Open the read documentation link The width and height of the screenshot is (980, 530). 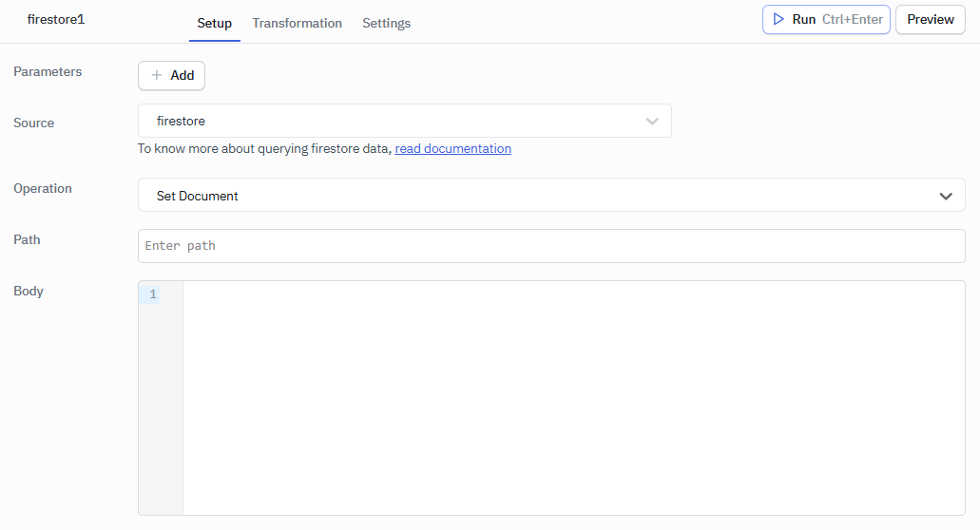[452, 148]
